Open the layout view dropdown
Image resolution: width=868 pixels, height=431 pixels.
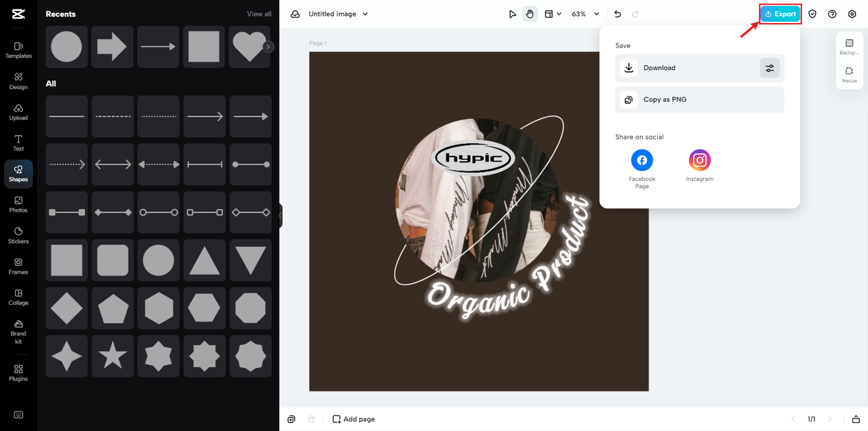pos(553,14)
